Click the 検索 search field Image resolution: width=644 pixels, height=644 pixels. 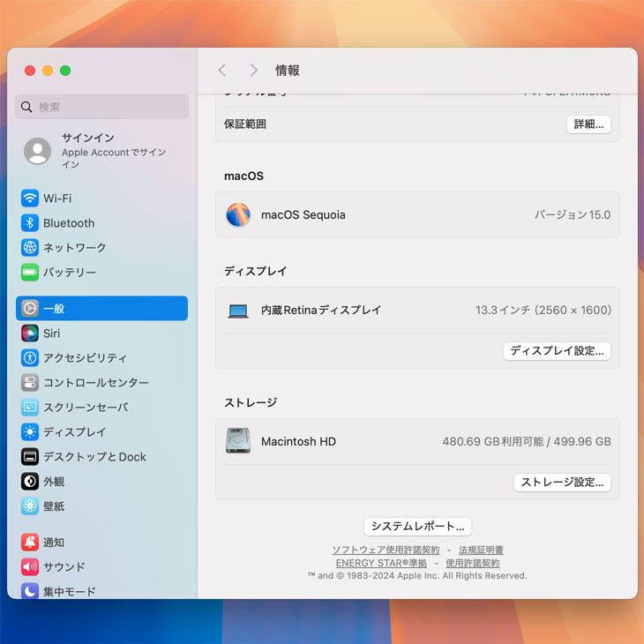point(102,107)
